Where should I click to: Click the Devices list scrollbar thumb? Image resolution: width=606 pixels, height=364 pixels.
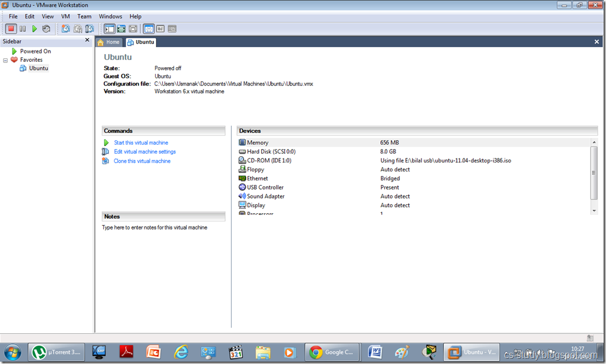click(x=594, y=173)
